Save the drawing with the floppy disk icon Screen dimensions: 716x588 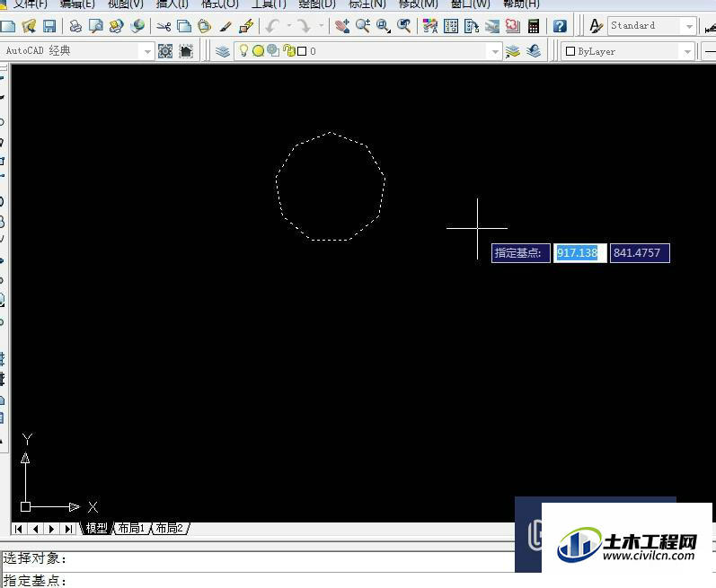(49, 25)
